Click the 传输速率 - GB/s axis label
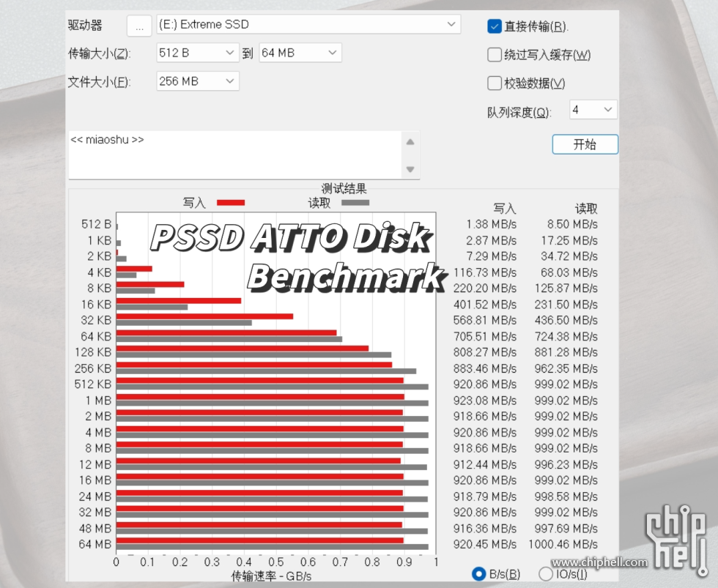The image size is (718, 588). [x=272, y=576]
